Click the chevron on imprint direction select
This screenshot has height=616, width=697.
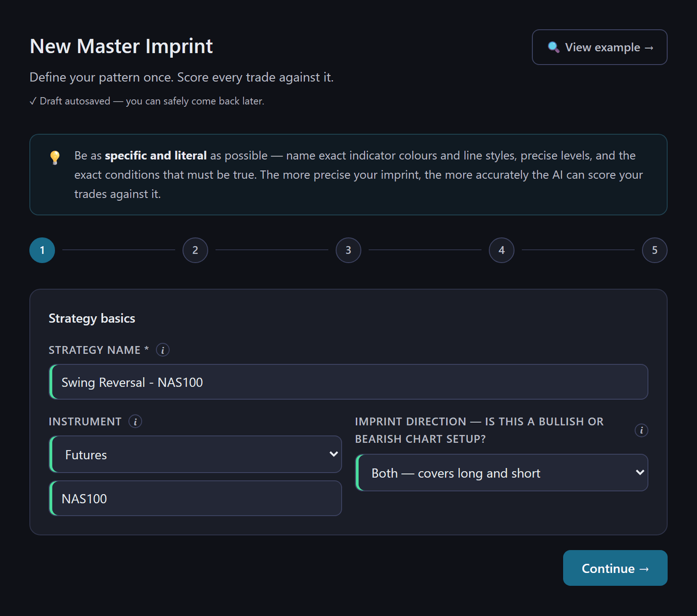click(640, 473)
